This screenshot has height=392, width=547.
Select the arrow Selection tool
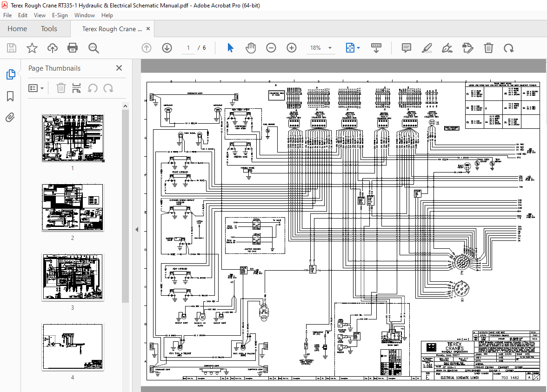[x=230, y=48]
